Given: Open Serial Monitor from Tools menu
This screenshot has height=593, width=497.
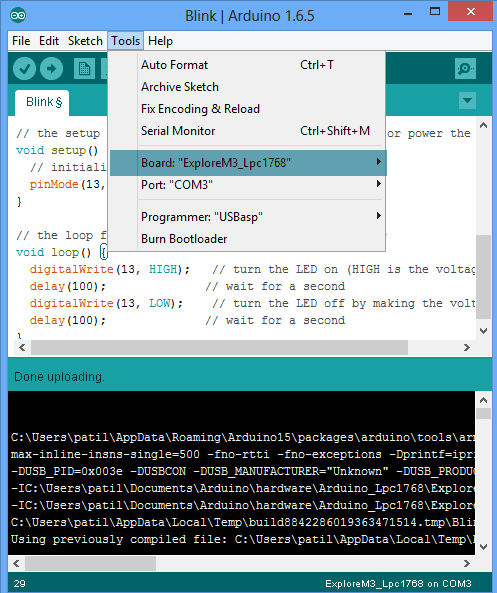Looking at the screenshot, I should coord(248,131).
